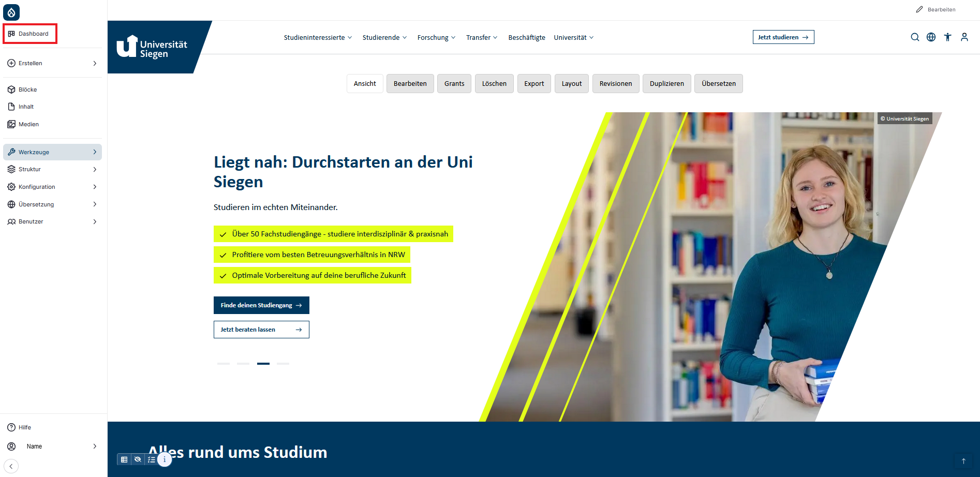Open the website search icon
980x477 pixels.
(x=915, y=37)
